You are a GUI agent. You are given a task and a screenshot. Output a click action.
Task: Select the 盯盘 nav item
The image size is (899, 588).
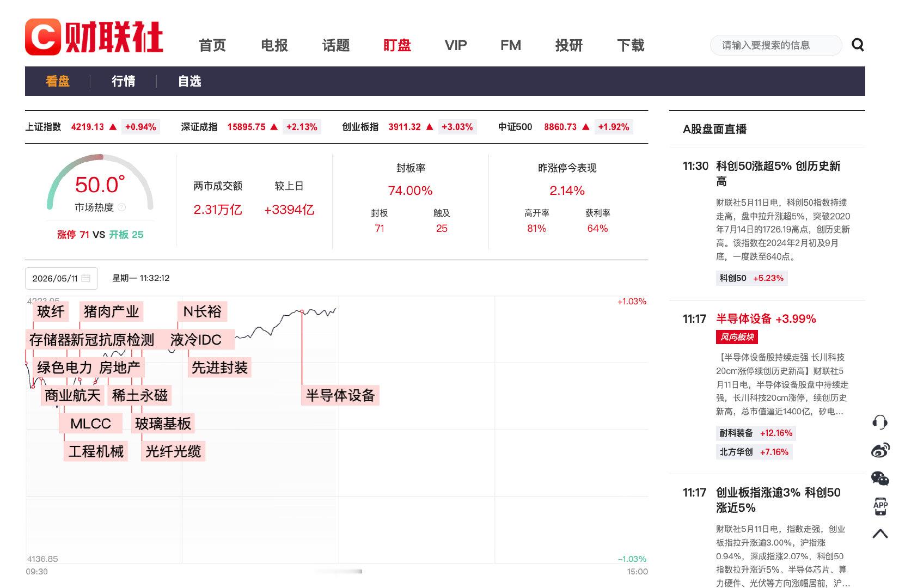397,45
